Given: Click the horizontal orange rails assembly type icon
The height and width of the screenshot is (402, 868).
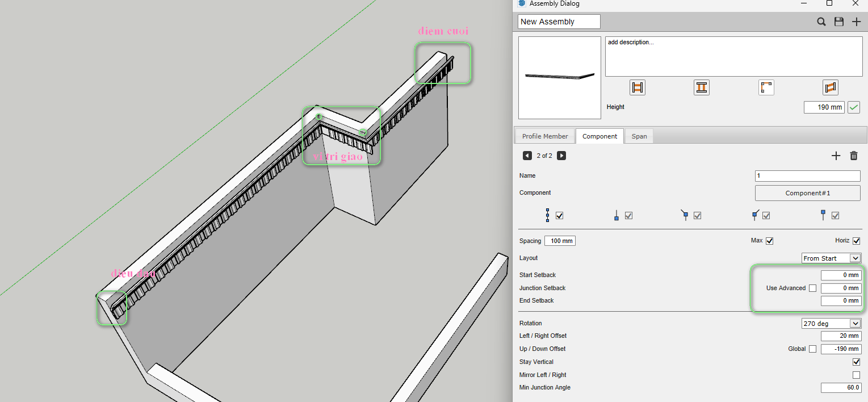Looking at the screenshot, I should coord(638,87).
